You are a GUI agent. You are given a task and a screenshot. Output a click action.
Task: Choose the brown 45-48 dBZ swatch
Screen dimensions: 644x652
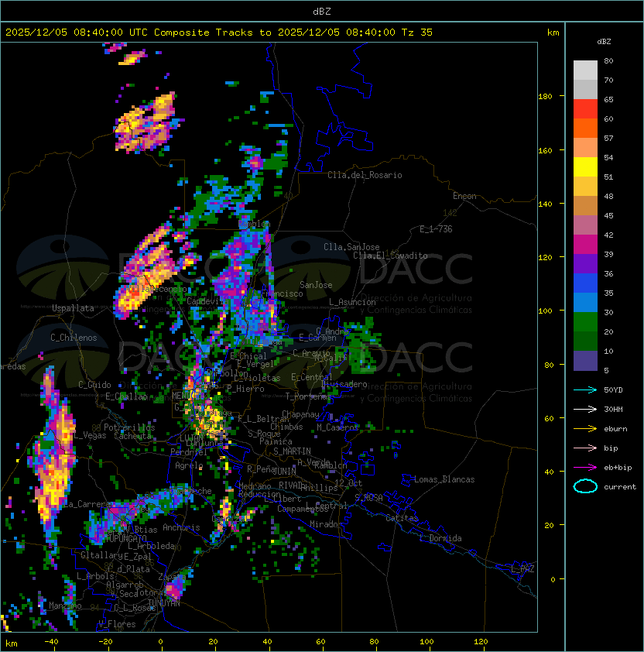tap(585, 206)
